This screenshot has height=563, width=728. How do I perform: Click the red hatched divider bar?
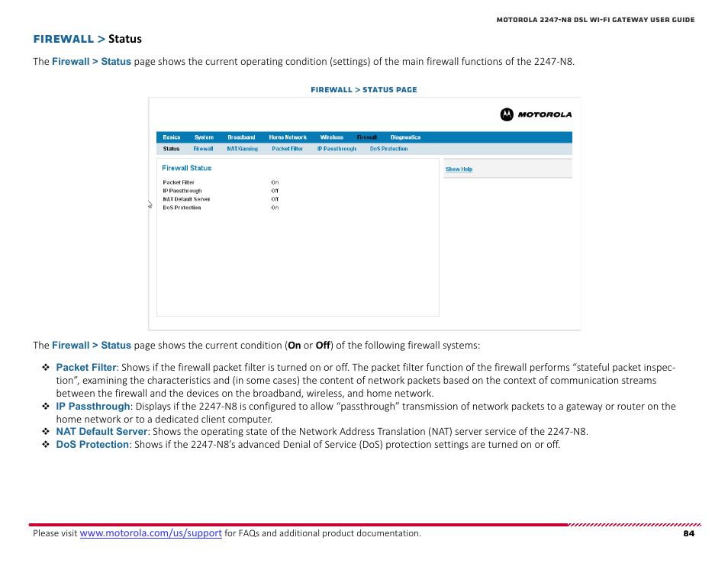tap(633, 524)
